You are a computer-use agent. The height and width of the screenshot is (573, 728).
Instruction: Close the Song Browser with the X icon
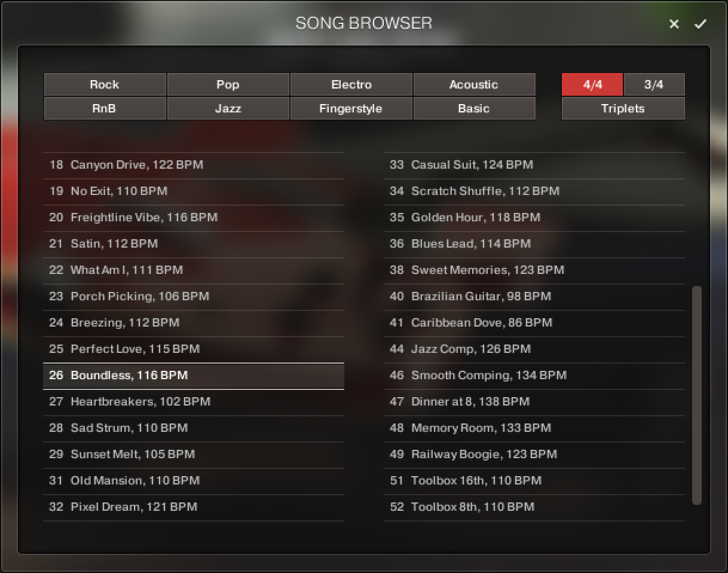point(674,24)
